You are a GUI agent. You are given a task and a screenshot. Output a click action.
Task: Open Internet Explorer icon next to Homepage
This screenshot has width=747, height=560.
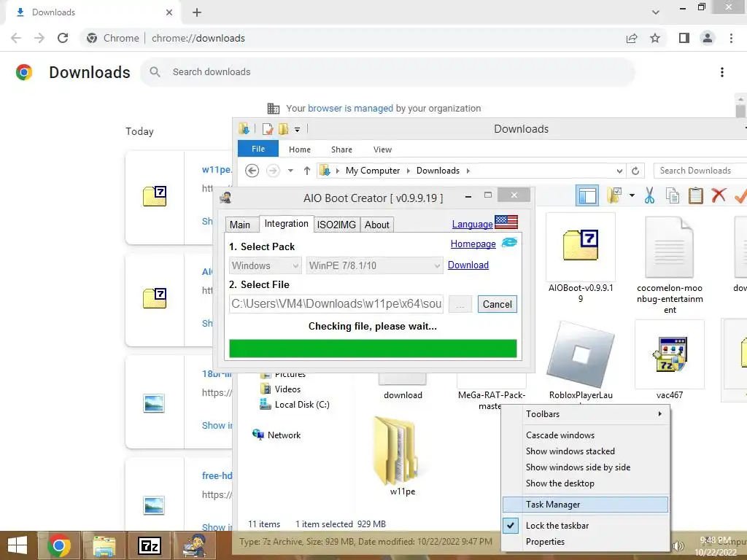tap(509, 242)
